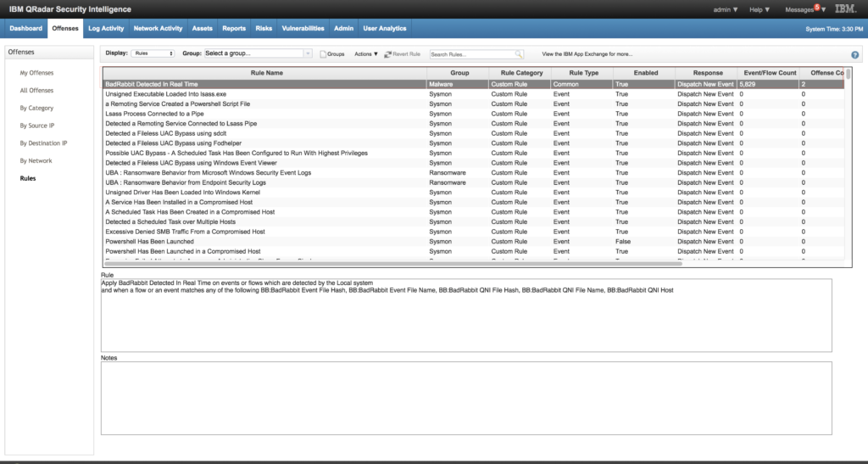Sort by Enabled column header

(644, 73)
